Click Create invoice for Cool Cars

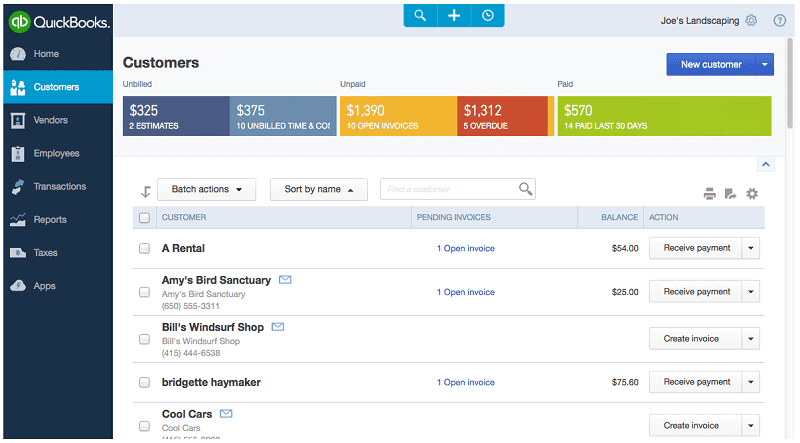pos(696,425)
